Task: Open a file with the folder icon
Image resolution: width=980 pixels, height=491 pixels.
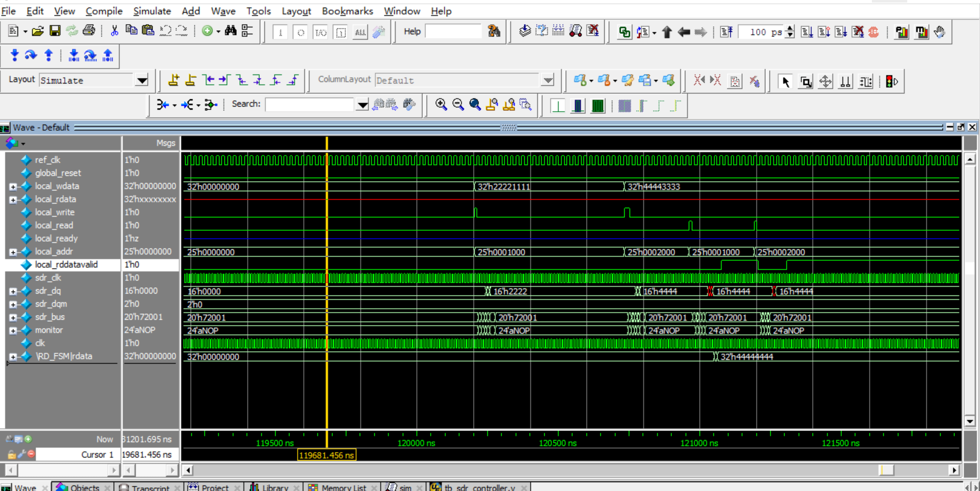Action: point(37,31)
